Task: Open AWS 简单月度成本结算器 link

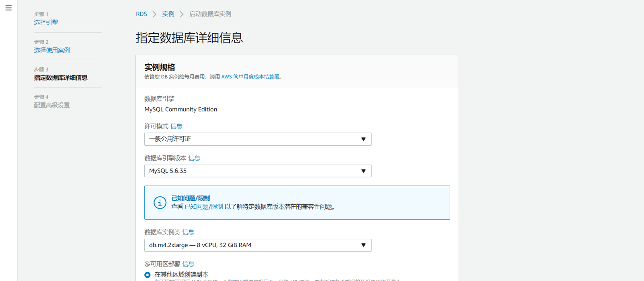Action: point(250,77)
